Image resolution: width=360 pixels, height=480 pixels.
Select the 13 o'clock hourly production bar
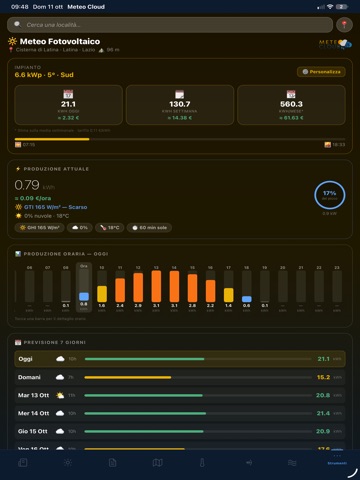(156, 287)
